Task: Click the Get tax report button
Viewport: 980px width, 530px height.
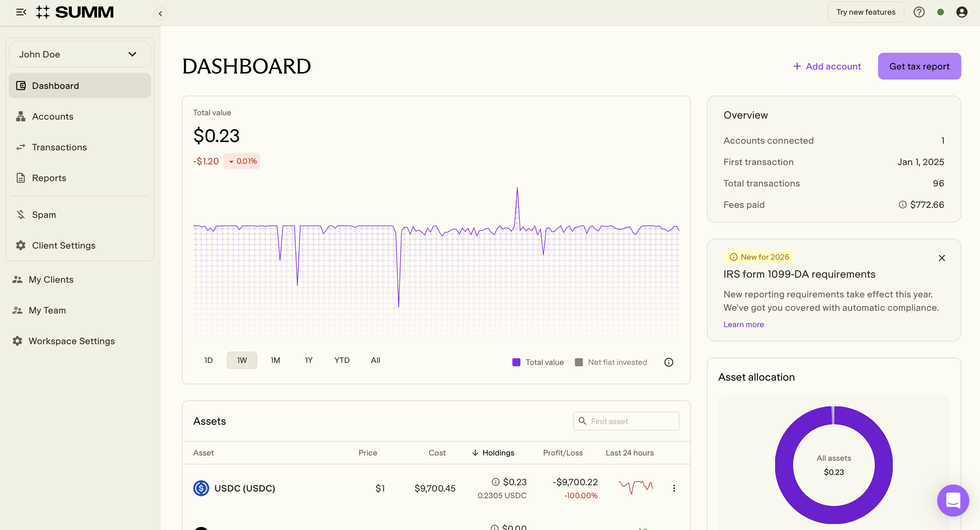Action: pos(919,66)
